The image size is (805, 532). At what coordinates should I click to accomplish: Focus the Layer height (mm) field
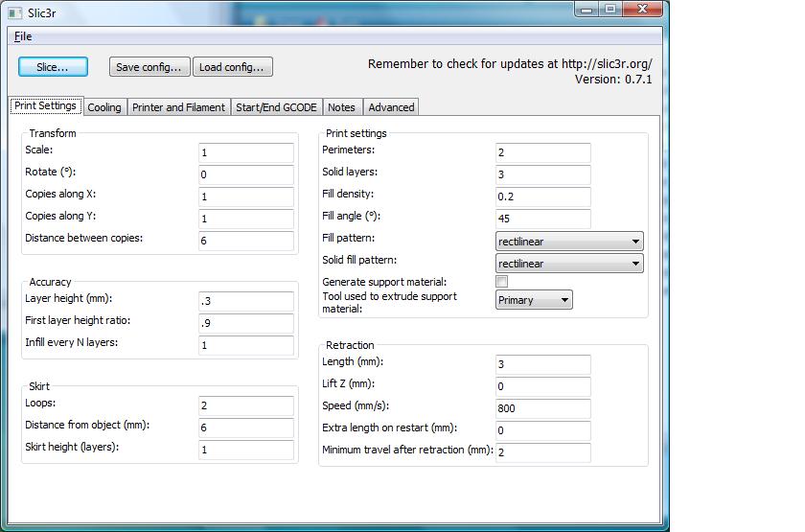coord(246,301)
